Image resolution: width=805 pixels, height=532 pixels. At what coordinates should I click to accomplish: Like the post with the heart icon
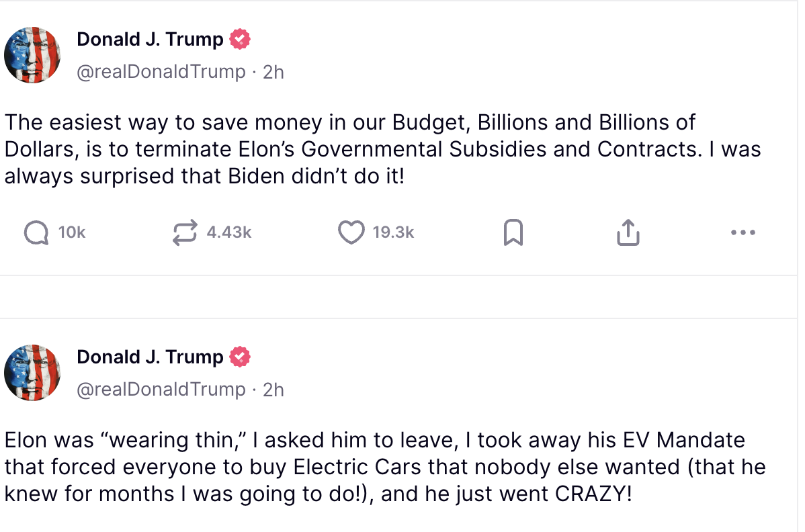[350, 233]
